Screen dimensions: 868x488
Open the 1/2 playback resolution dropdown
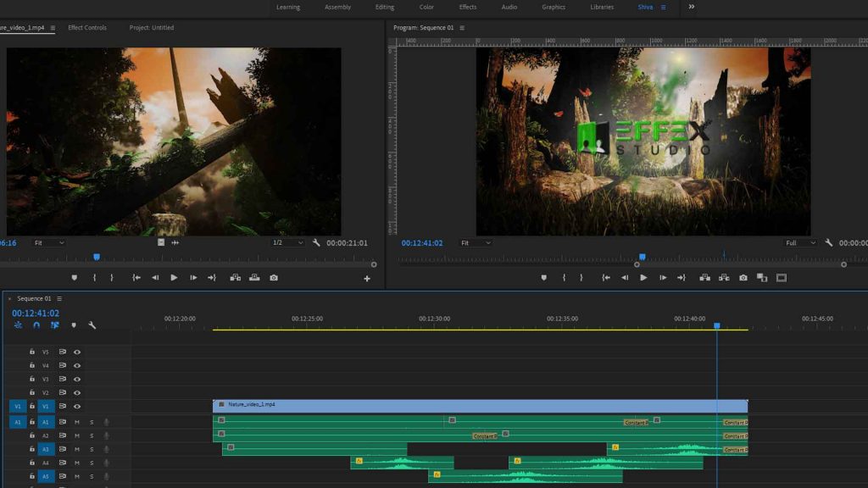coord(288,243)
